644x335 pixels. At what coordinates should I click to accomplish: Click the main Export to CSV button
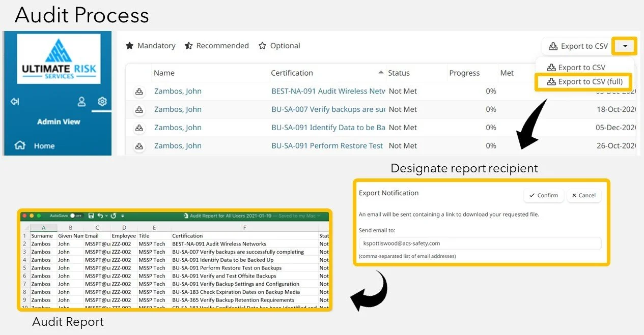coord(578,46)
